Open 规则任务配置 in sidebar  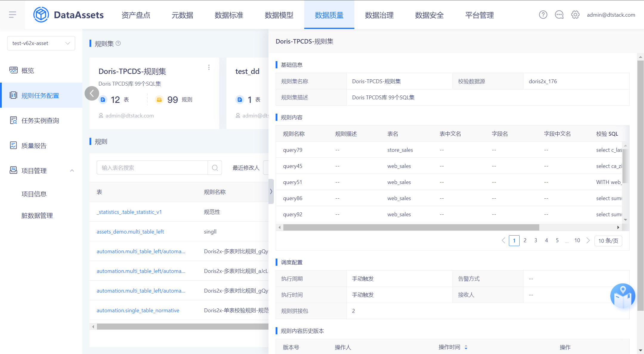(x=42, y=95)
